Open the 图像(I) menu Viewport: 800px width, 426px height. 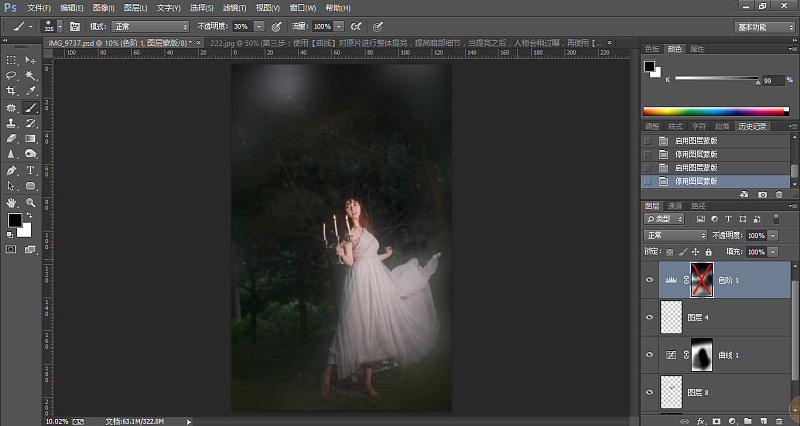tap(104, 8)
